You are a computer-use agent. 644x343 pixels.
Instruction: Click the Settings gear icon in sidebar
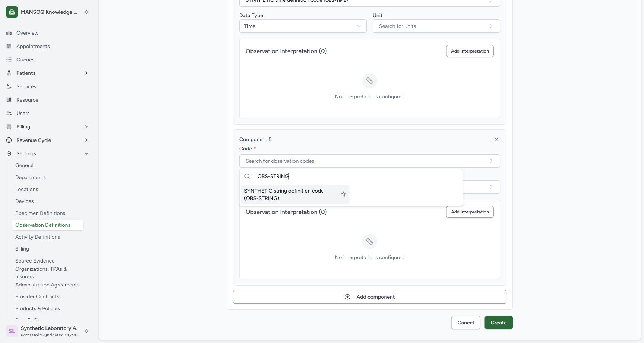9,153
